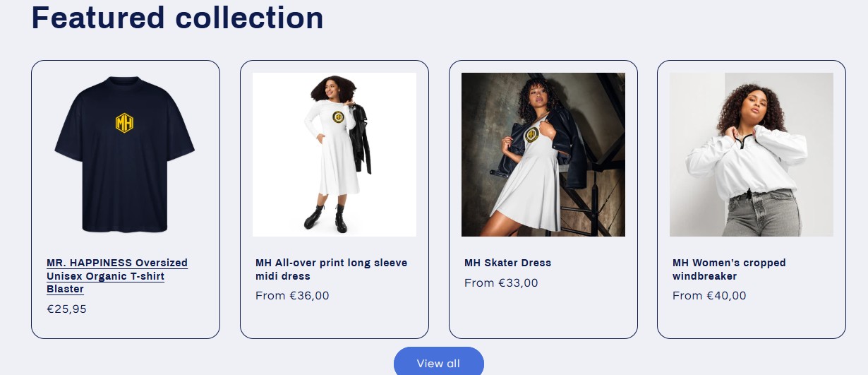Click the Featured collection heading
This screenshot has width=868, height=375.
point(177,18)
